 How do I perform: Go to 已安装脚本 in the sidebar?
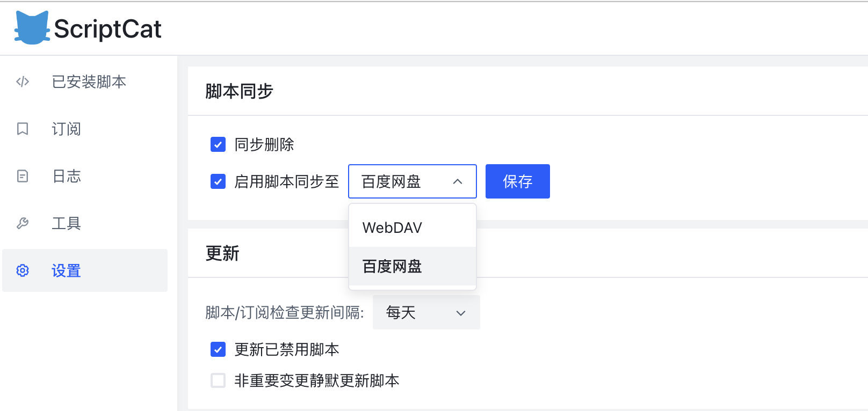click(89, 82)
